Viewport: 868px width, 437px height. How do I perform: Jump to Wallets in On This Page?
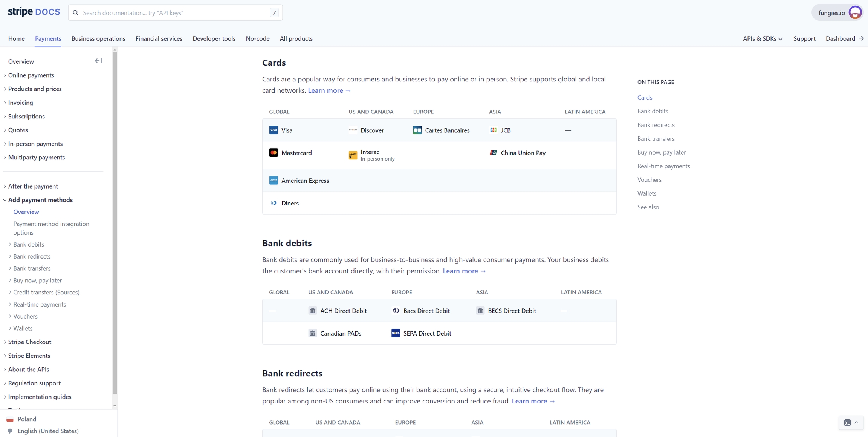[646, 193]
